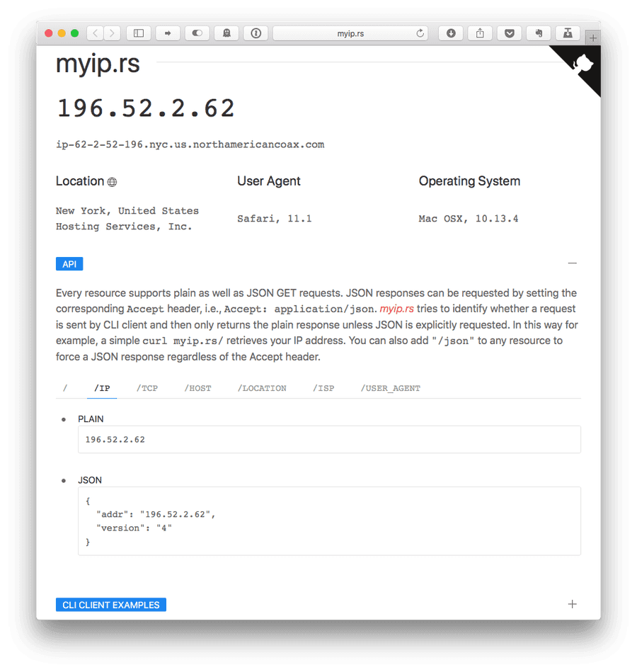Go forward with Safari forward arrow
Image resolution: width=637 pixels, height=672 pixels.
113,33
